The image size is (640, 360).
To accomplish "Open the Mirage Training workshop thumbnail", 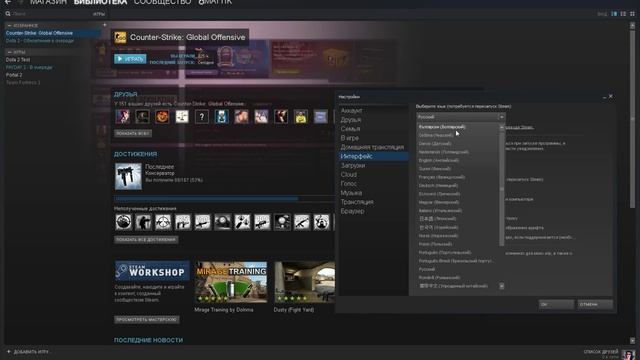I will pyautogui.click(x=231, y=282).
